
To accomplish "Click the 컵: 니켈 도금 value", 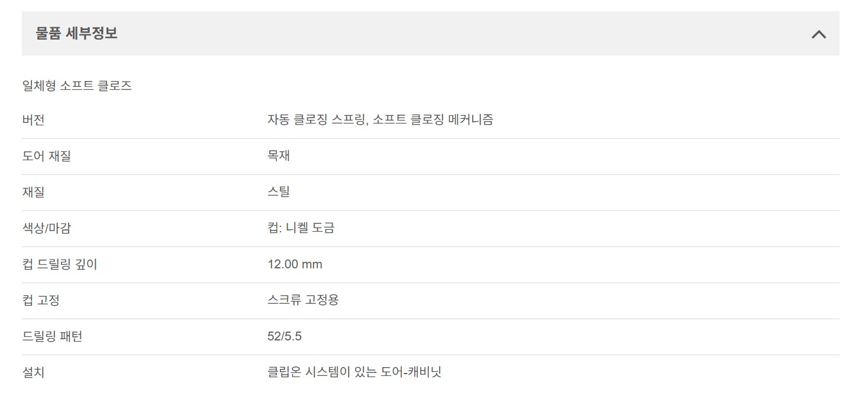I will pos(301,228).
